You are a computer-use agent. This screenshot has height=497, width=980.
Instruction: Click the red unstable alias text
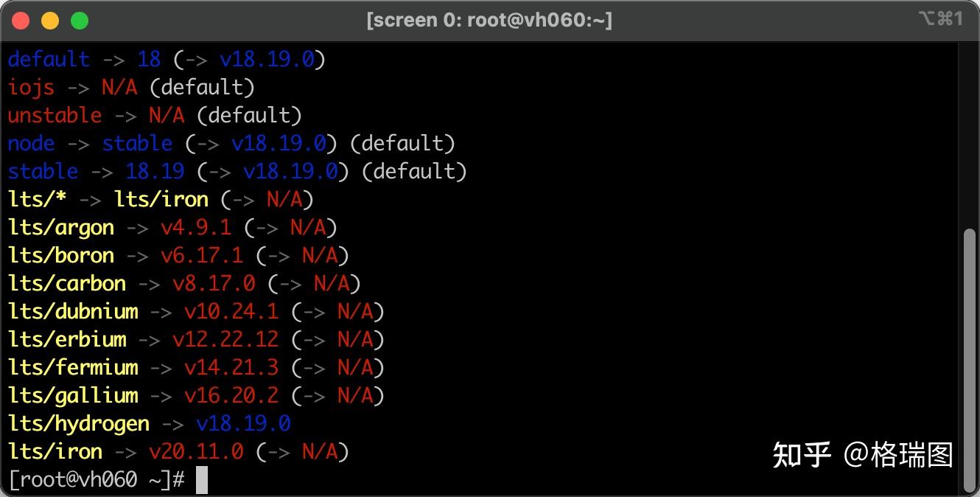(x=55, y=115)
